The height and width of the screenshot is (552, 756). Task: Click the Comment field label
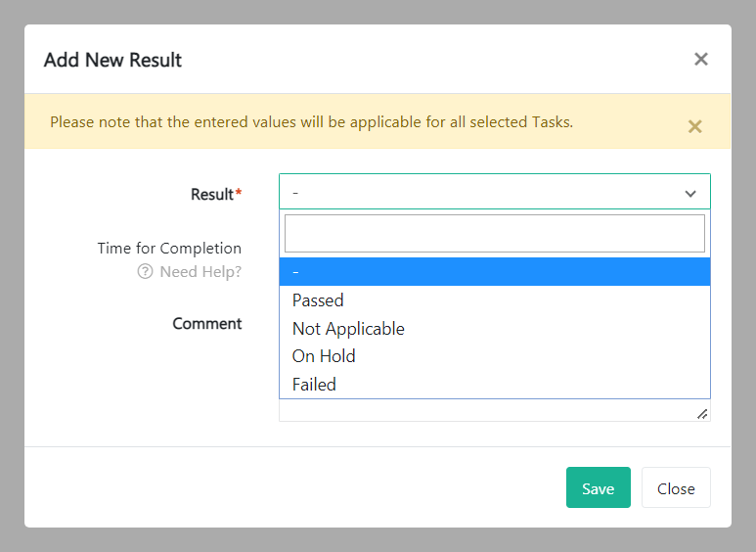(207, 324)
